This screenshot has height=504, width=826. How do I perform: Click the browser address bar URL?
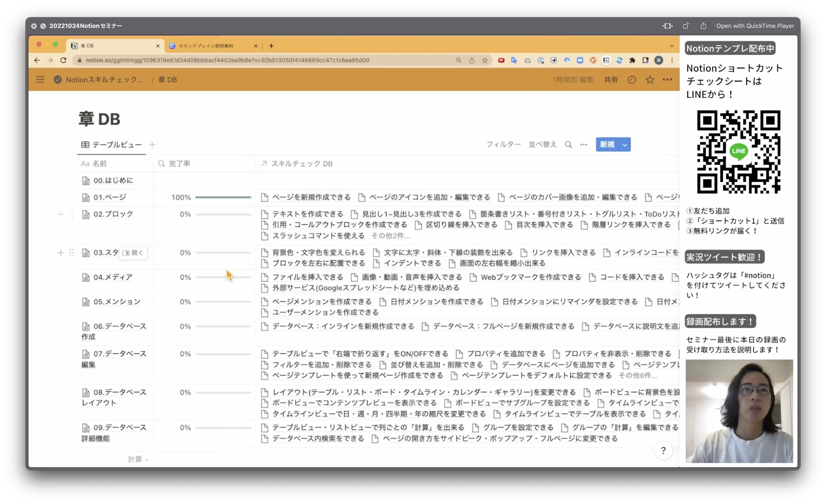coord(227,60)
